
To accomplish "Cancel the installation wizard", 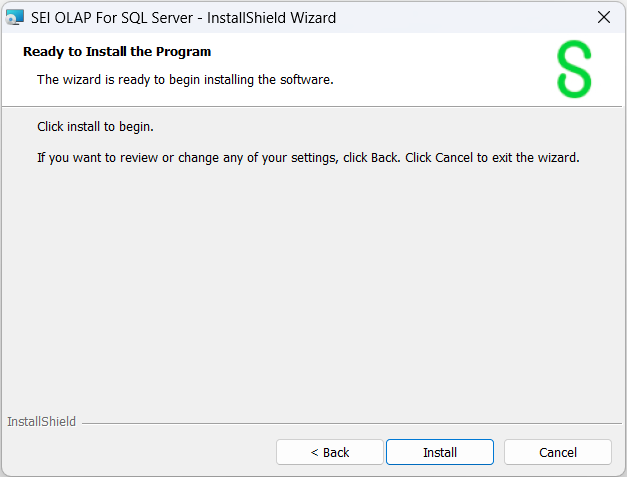I will (557, 452).
